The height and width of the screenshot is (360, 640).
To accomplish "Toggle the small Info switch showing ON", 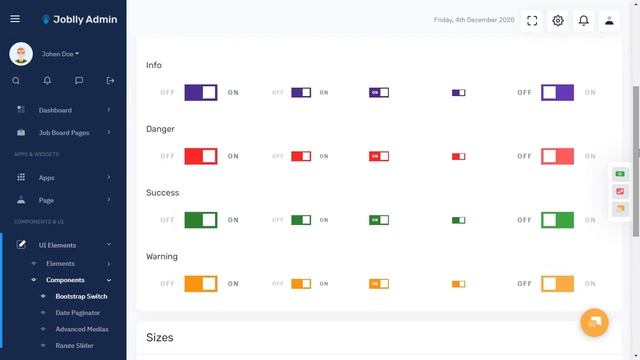I will (379, 92).
